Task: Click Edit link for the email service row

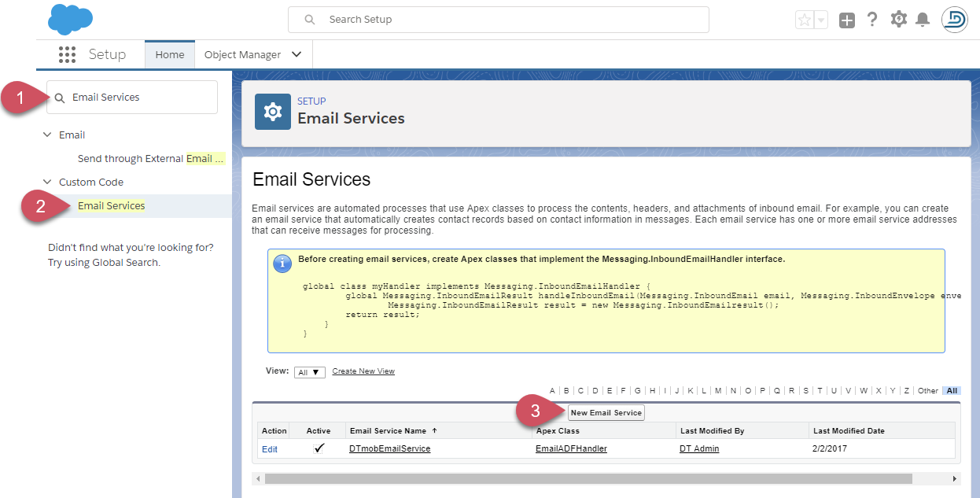Action: coord(270,448)
